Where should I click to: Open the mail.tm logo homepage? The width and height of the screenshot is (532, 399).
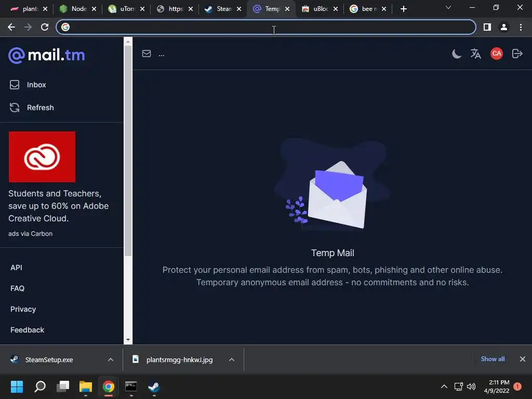(46, 55)
